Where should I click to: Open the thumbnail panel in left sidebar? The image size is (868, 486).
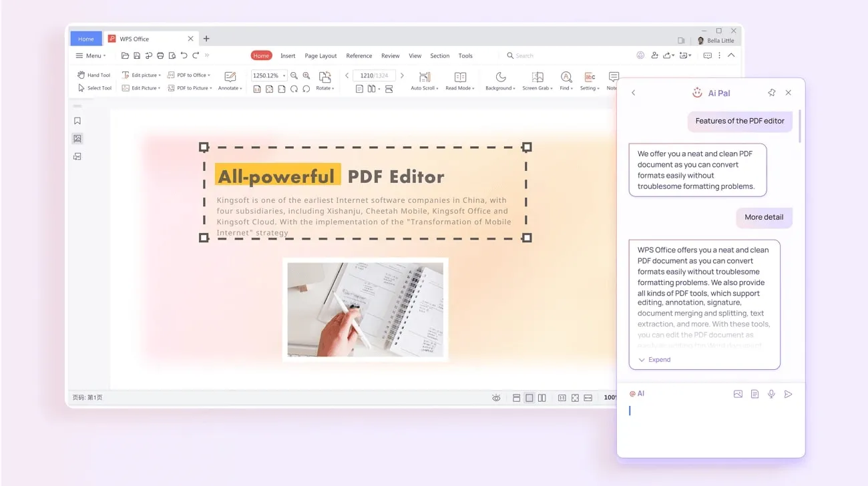click(x=77, y=138)
